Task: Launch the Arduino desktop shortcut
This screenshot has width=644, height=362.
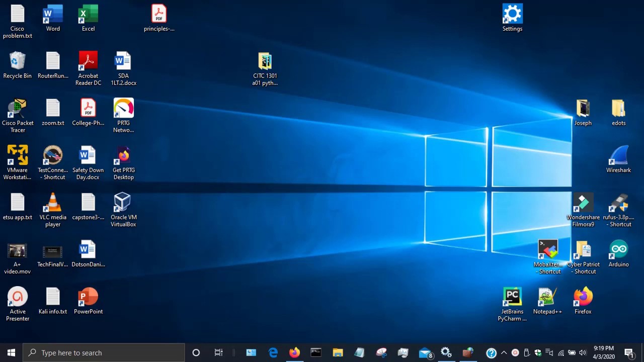Action: click(618, 254)
